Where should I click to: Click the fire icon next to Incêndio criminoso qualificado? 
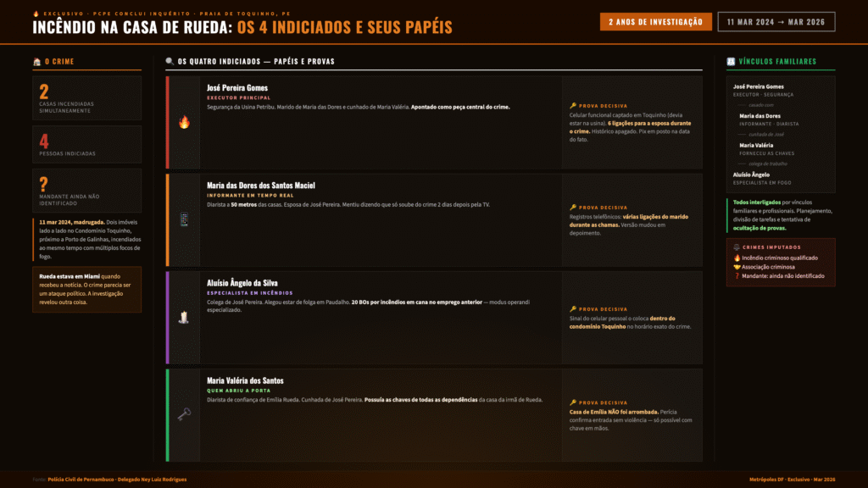click(737, 257)
